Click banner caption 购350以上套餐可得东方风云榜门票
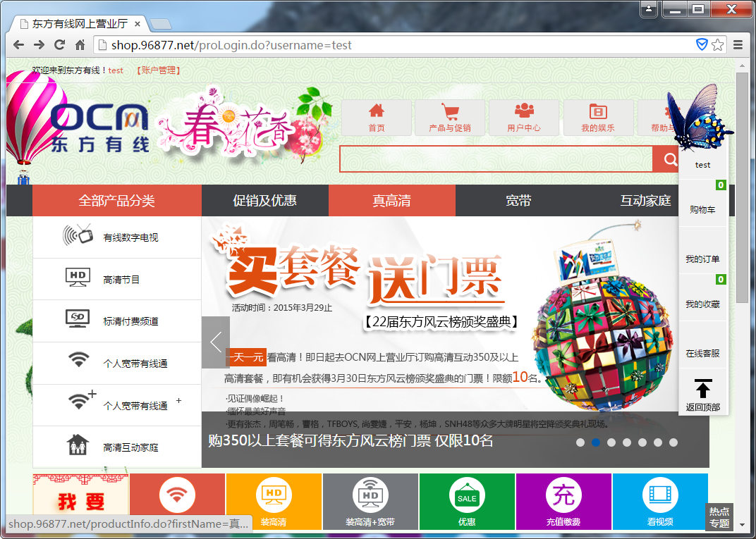This screenshot has width=756, height=539. click(x=350, y=440)
